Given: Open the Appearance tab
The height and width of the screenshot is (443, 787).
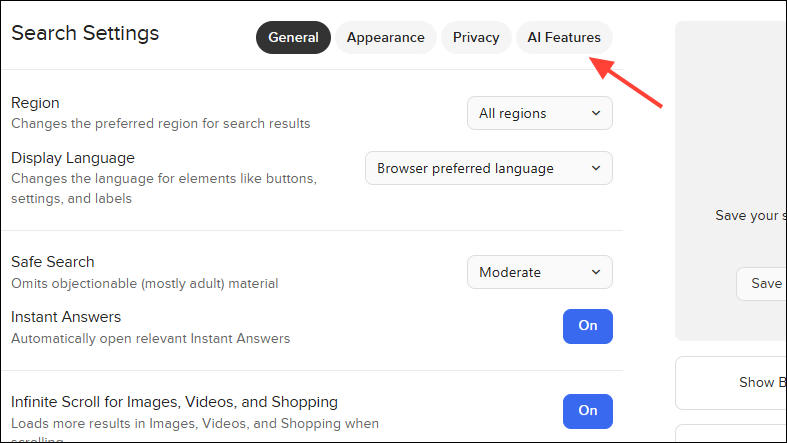Looking at the screenshot, I should [x=385, y=38].
